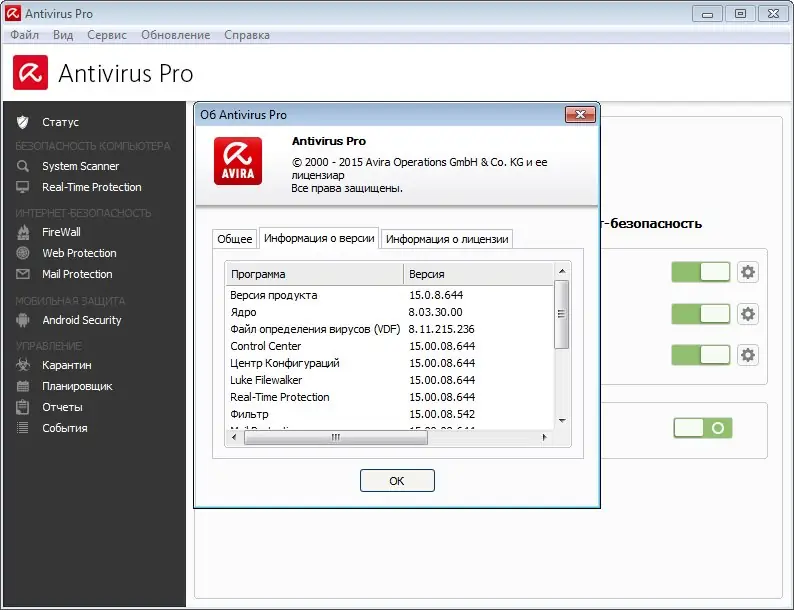Open Real-Time Protection in sidebar
794x610 pixels.
click(x=92, y=187)
